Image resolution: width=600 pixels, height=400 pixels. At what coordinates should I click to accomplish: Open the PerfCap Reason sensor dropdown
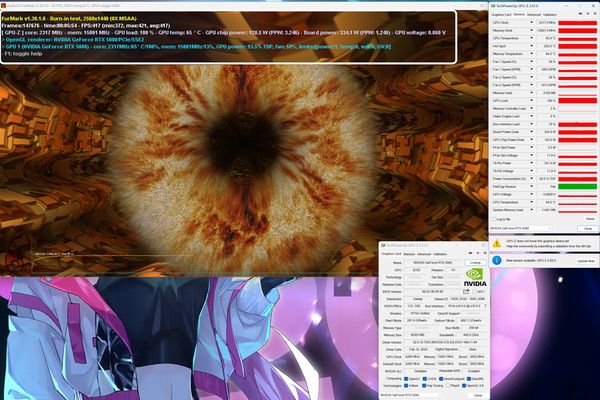(x=531, y=186)
